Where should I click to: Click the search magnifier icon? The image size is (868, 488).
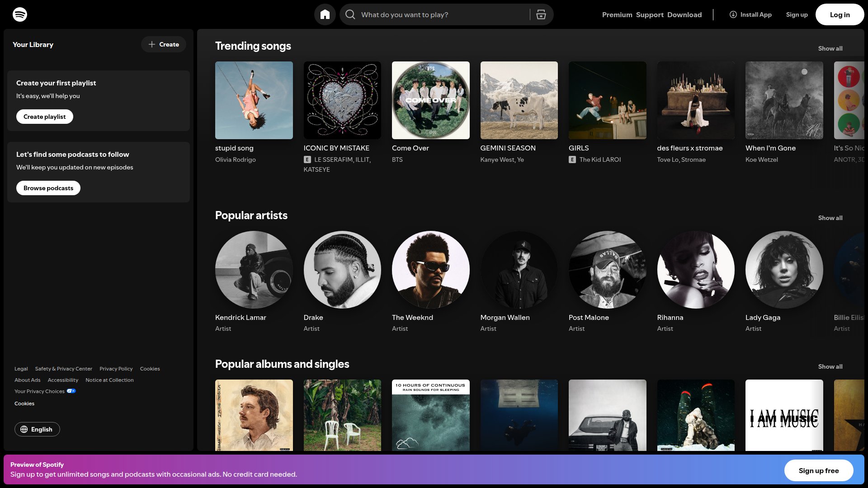[x=350, y=14]
